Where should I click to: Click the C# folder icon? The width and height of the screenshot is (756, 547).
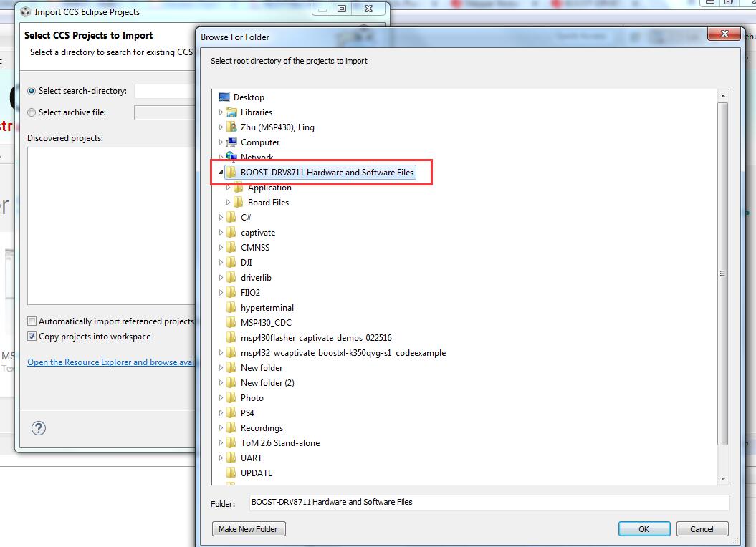[x=231, y=218]
